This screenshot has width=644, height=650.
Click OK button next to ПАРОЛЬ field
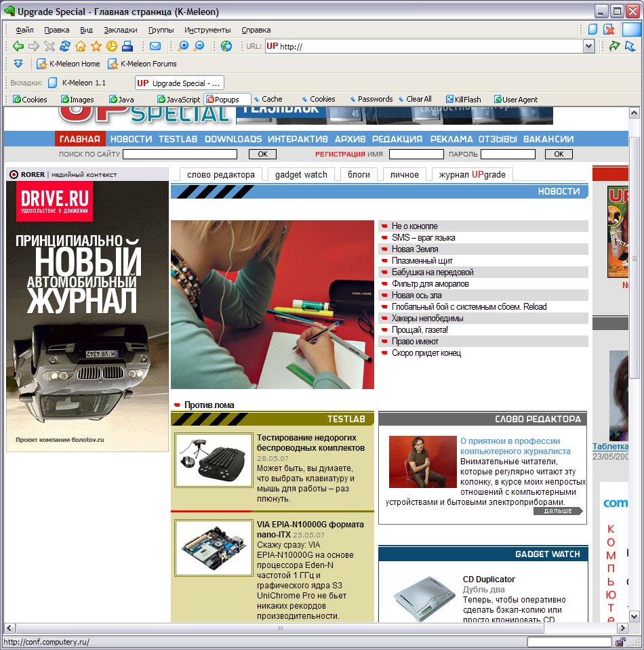point(559,155)
